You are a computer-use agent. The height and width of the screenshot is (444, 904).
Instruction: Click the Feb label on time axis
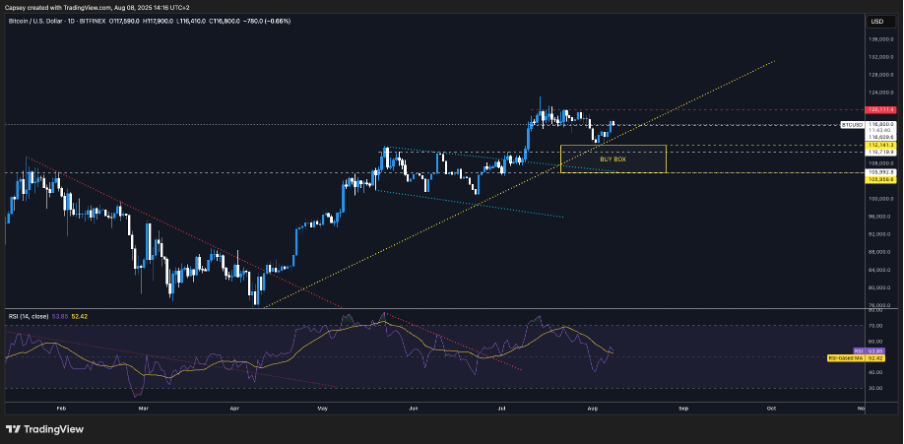point(62,409)
